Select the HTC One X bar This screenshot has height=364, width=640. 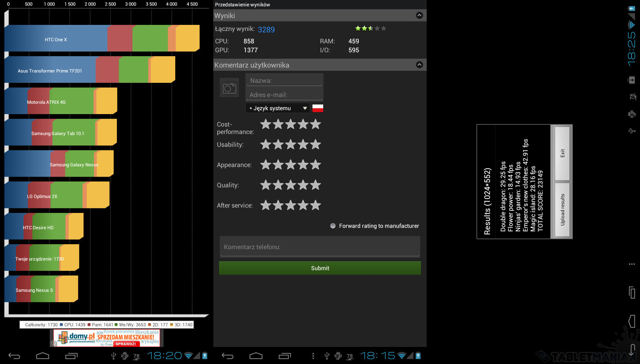pyautogui.click(x=101, y=38)
